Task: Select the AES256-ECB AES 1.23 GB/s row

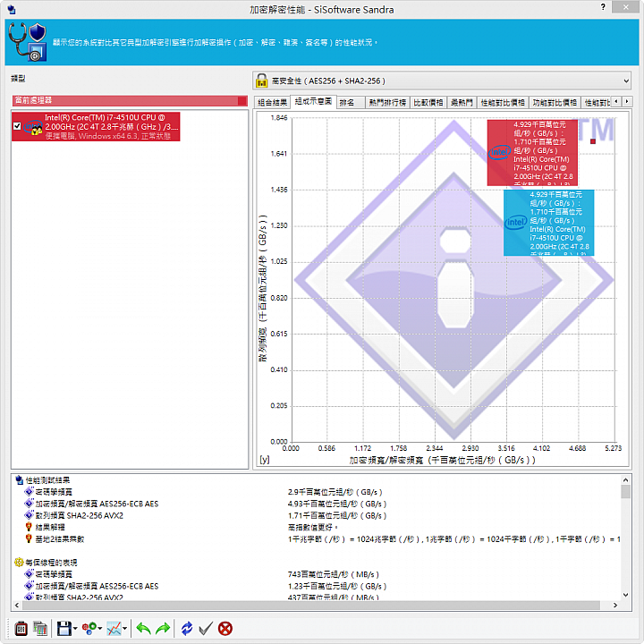Action: pyautogui.click(x=97, y=586)
